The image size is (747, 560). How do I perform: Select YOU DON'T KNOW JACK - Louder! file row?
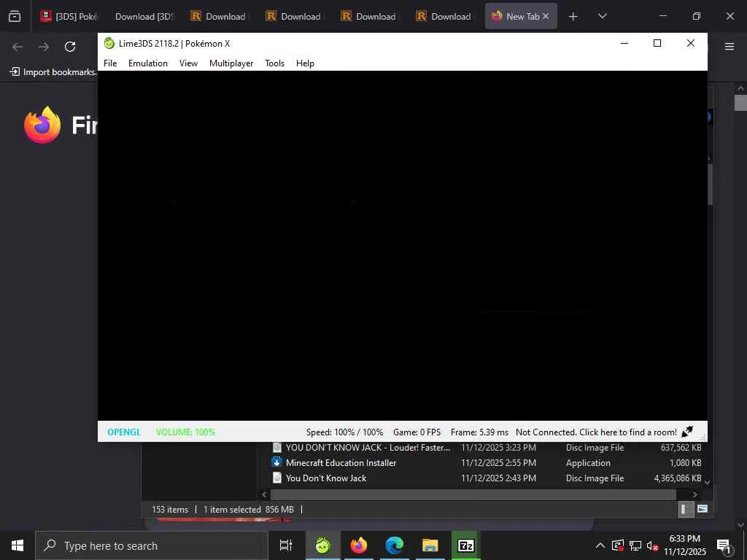coord(486,448)
